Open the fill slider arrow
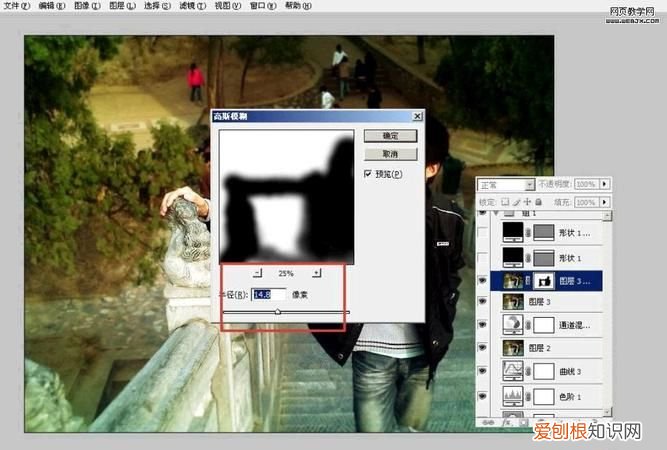The image size is (667, 450). [x=604, y=202]
